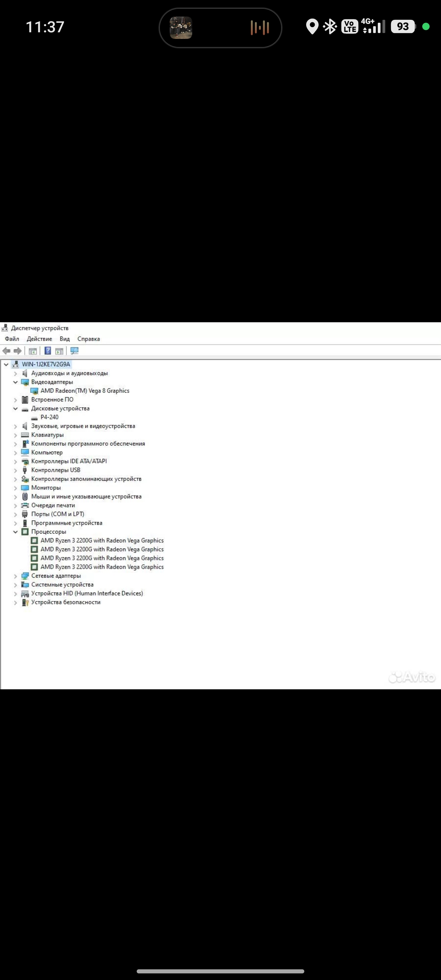The width and height of the screenshot is (441, 980).
Task: Open the Действие menu
Action: coord(39,339)
